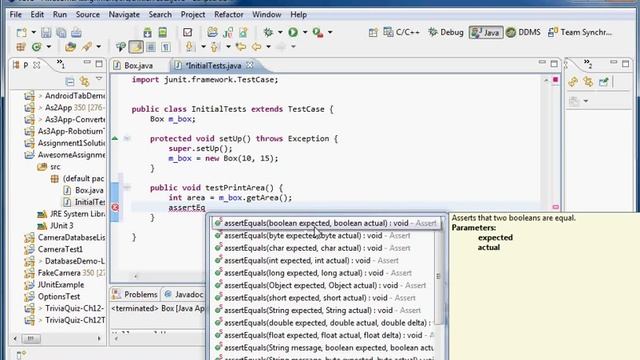
Task: Switch to the Box.java editor tab
Action: click(138, 65)
